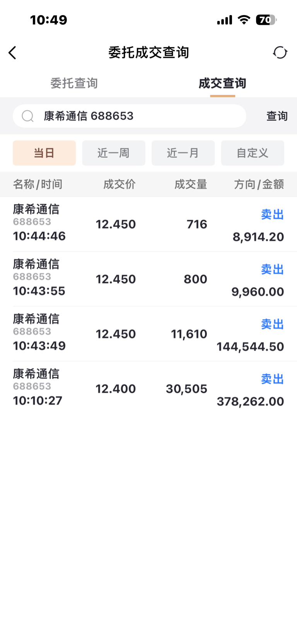Open the 自定义 date range option

click(253, 153)
